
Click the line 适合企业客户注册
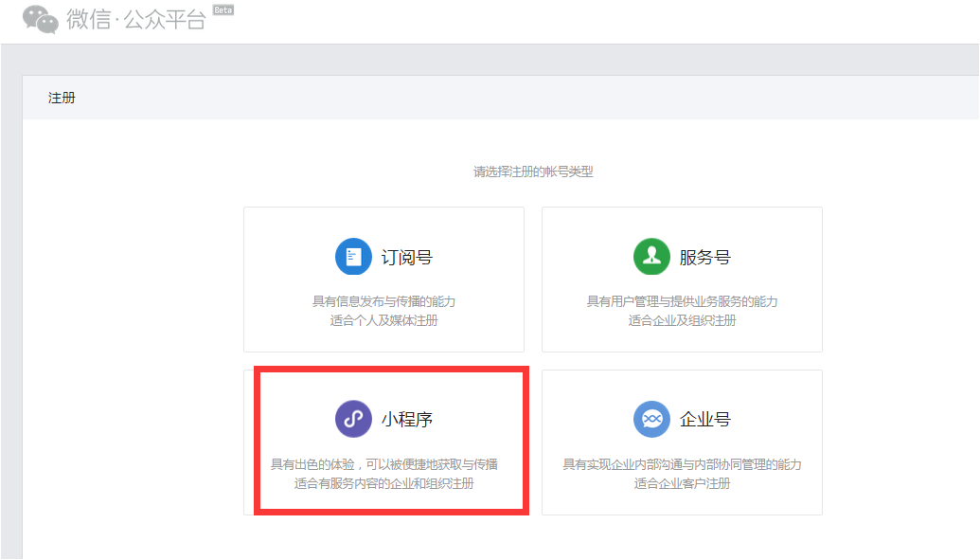[x=682, y=483]
